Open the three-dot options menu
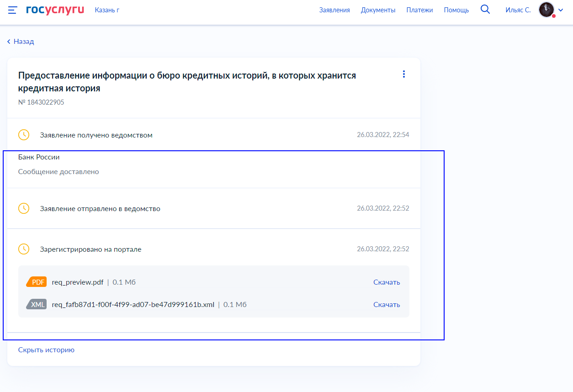Screen dimensions: 573x392 [x=403, y=74]
